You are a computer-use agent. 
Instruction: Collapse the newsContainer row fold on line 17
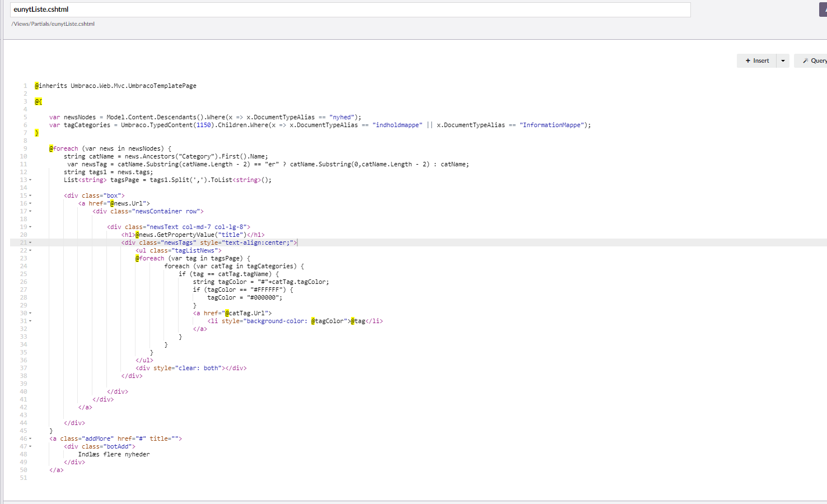point(30,211)
